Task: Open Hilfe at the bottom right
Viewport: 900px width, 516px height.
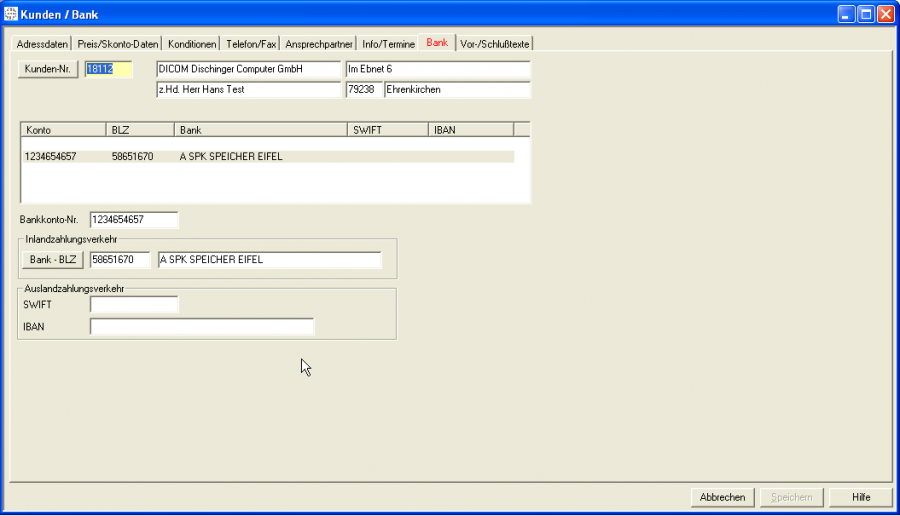Action: 860,497
